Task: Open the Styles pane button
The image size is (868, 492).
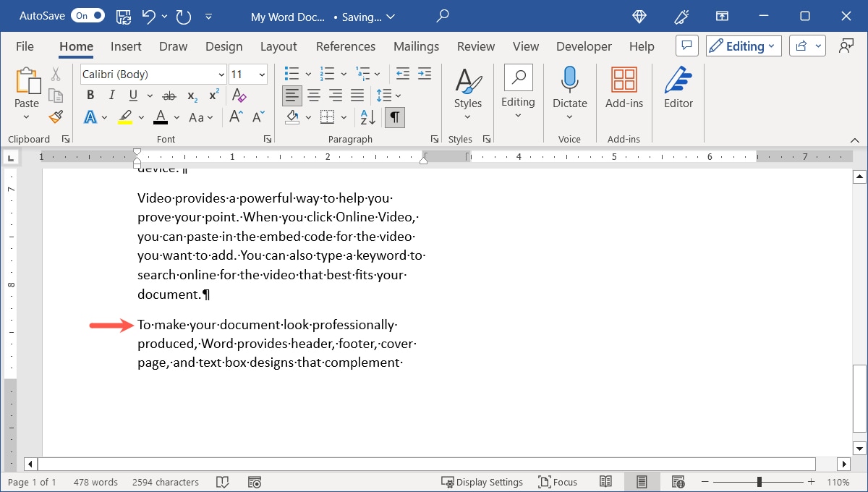Action: (x=467, y=90)
